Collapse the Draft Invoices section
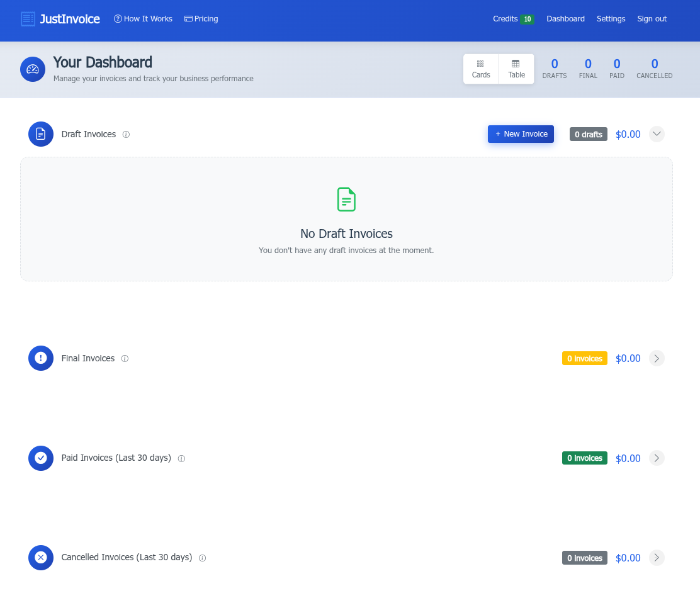The width and height of the screenshot is (700, 615). click(656, 134)
